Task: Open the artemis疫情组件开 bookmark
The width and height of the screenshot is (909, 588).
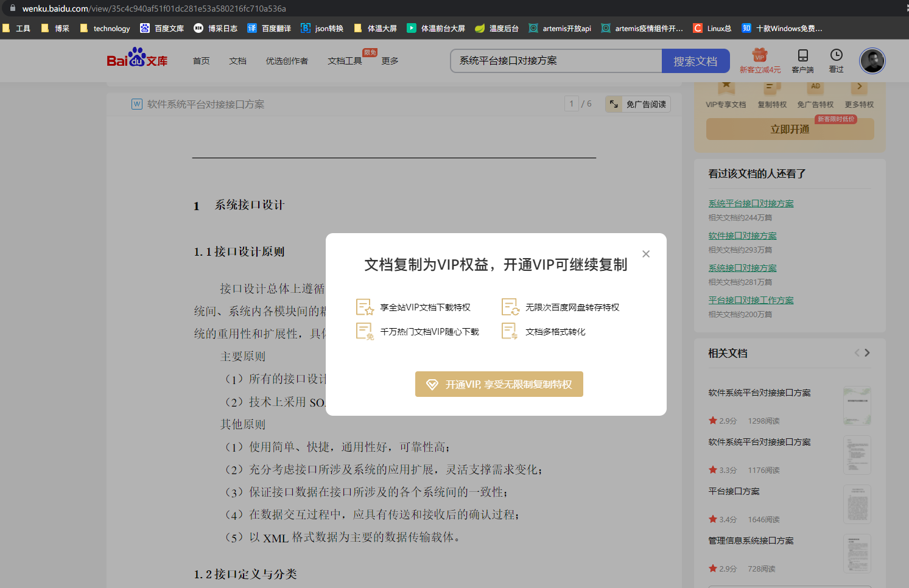Action: click(x=642, y=28)
